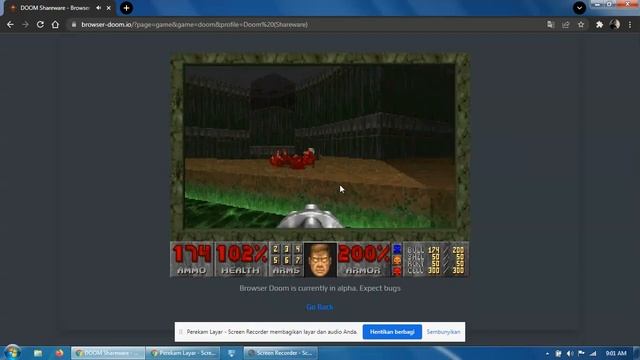Click the ARMS weapon number panel

coord(286,259)
